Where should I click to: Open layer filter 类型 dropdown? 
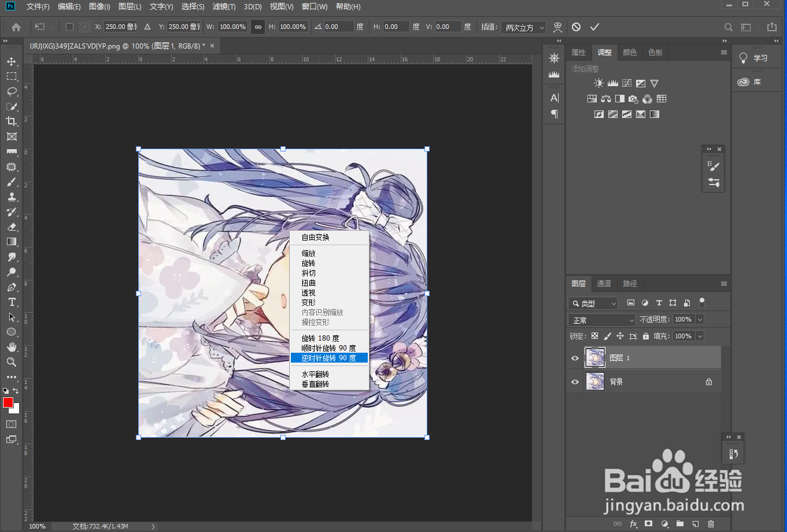593,303
